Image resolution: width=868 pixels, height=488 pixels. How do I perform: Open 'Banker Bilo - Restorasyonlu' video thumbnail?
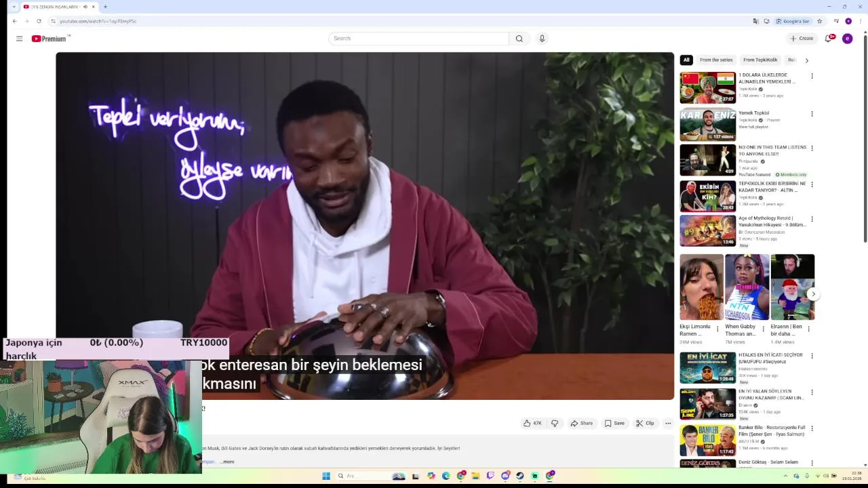tap(707, 440)
